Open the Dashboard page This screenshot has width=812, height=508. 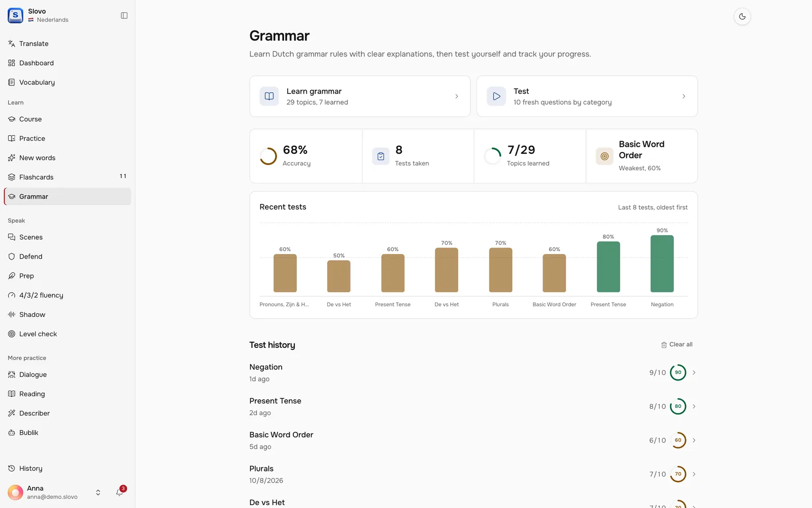tap(67, 63)
